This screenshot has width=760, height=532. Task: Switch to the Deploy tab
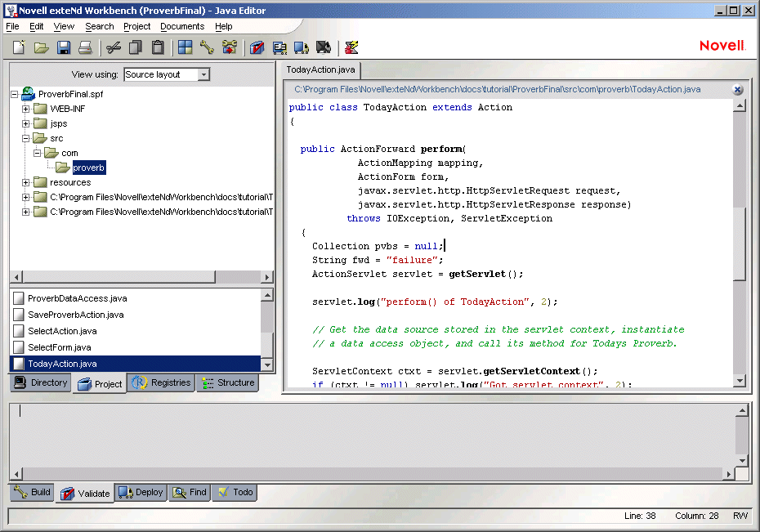pyautogui.click(x=141, y=492)
